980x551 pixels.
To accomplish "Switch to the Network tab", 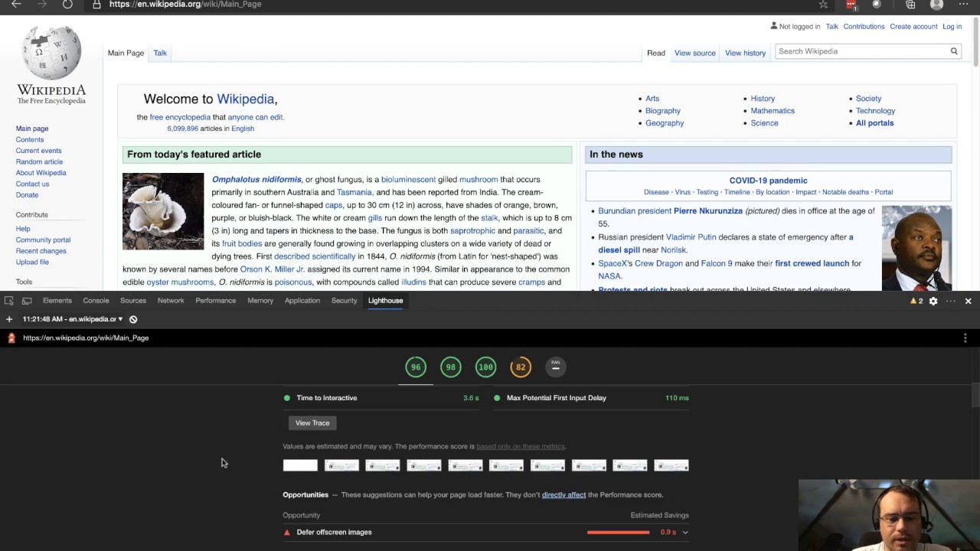I will [x=171, y=301].
